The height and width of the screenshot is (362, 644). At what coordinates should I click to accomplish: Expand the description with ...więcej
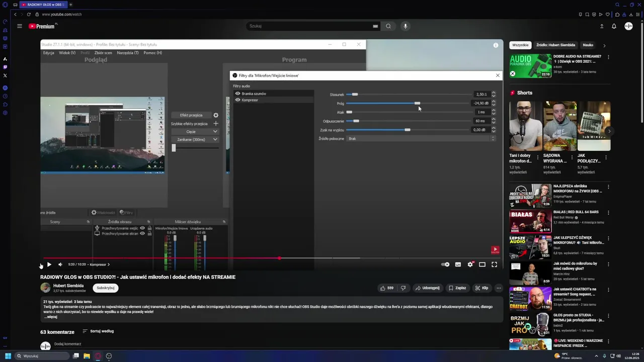pos(50,317)
